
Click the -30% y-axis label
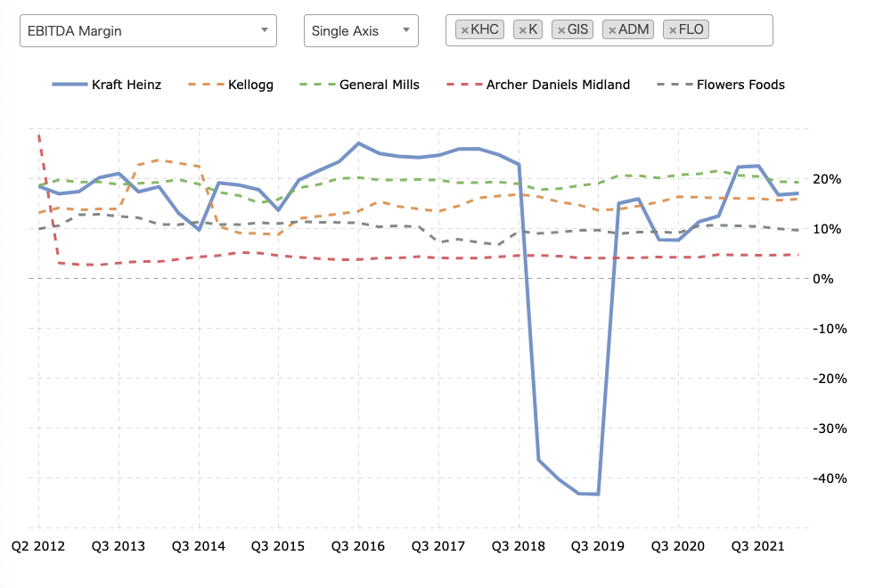click(x=830, y=429)
